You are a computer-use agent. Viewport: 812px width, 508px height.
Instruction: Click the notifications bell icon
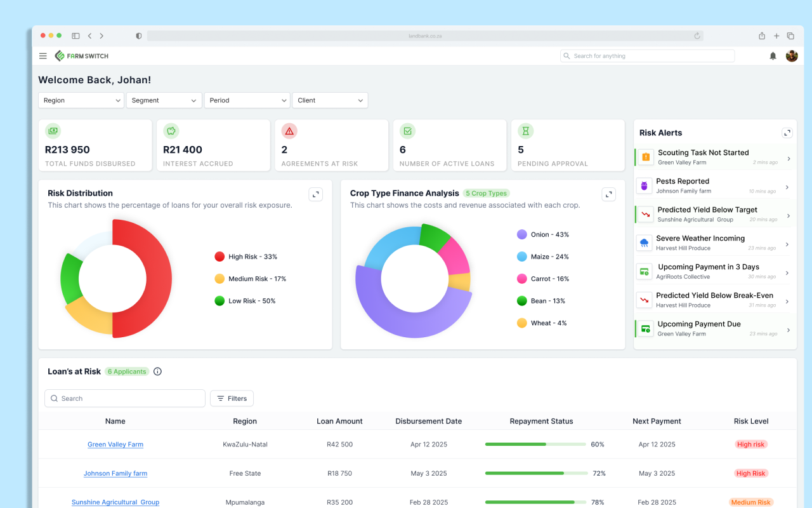pyautogui.click(x=773, y=56)
